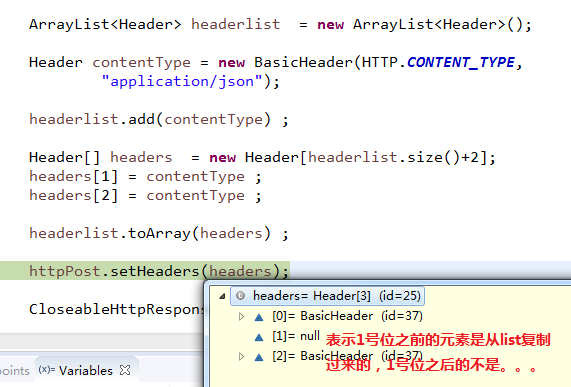Switch to the Breakpoints tab
571x387 pixels.
pos(15,371)
